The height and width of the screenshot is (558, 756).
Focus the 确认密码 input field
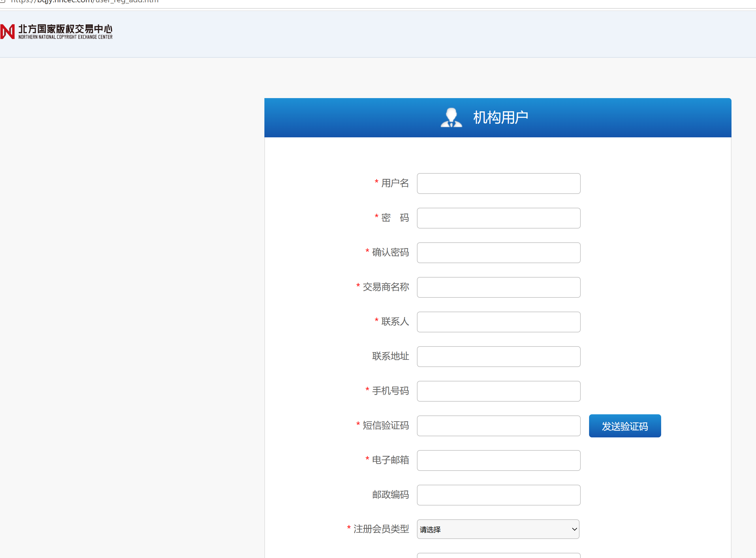(x=499, y=253)
